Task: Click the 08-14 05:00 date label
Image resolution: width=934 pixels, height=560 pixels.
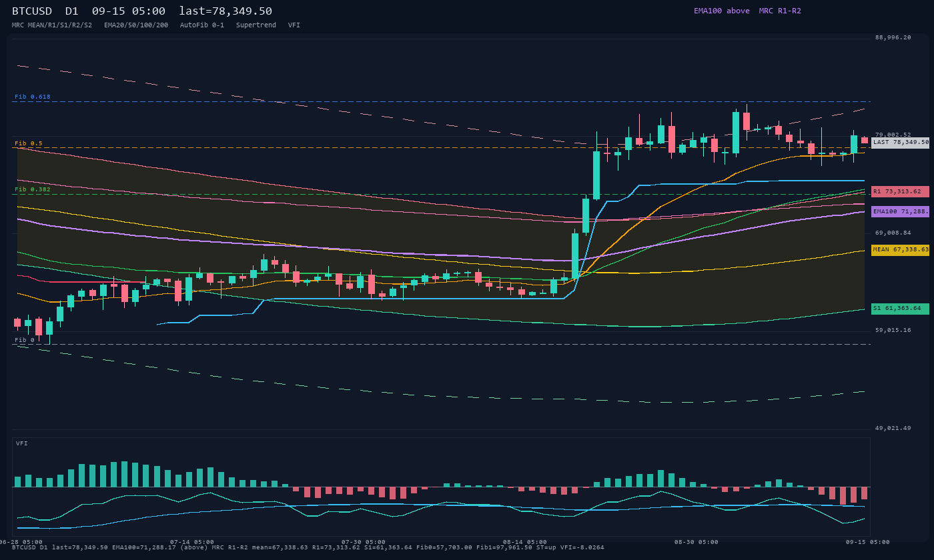Action: [x=525, y=542]
